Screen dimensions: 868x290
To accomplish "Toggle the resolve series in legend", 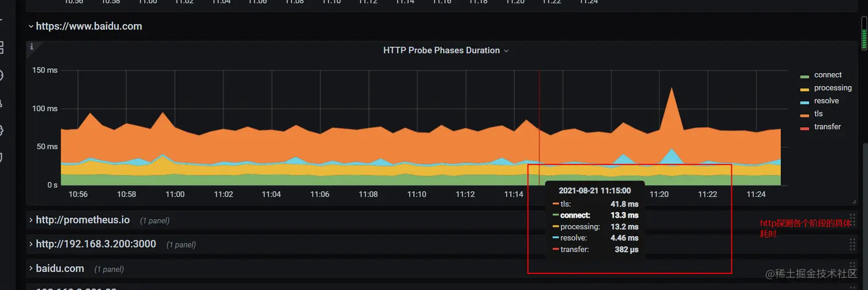I will (x=827, y=101).
